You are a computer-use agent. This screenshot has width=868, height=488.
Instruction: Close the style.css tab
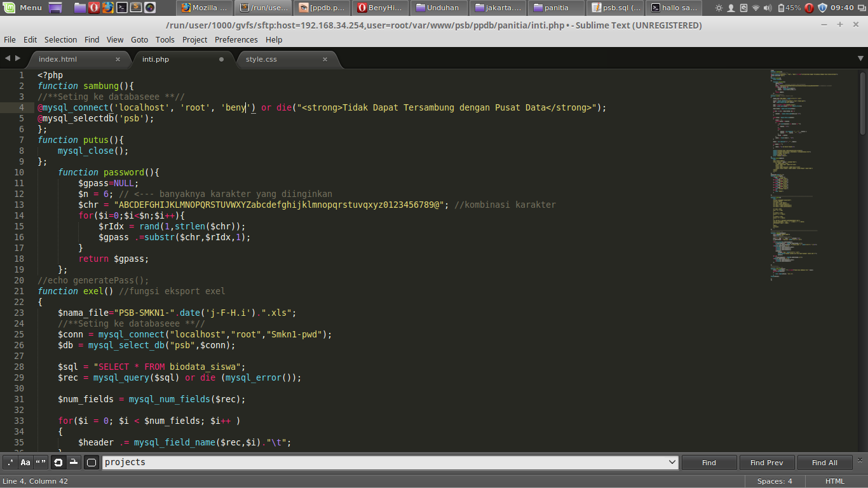pos(325,59)
